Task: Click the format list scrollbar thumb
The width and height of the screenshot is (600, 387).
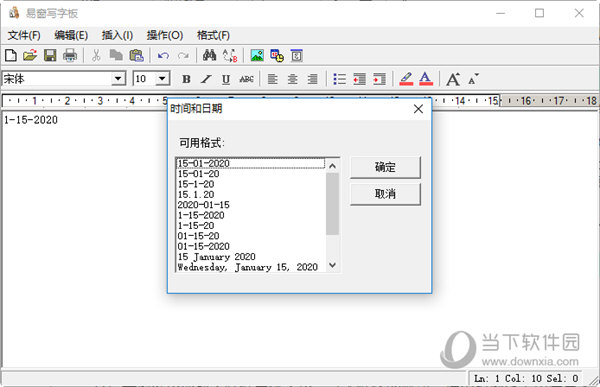Action: pyautogui.click(x=333, y=204)
